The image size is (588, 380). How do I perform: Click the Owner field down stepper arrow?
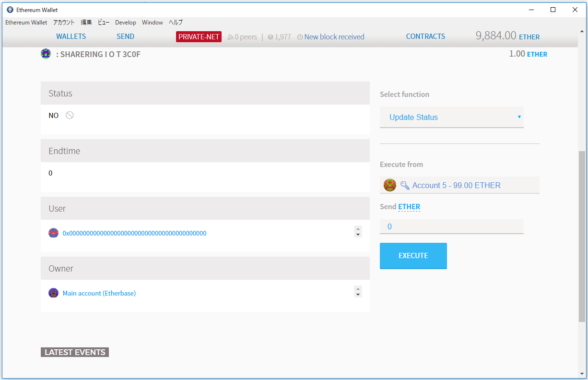(358, 295)
